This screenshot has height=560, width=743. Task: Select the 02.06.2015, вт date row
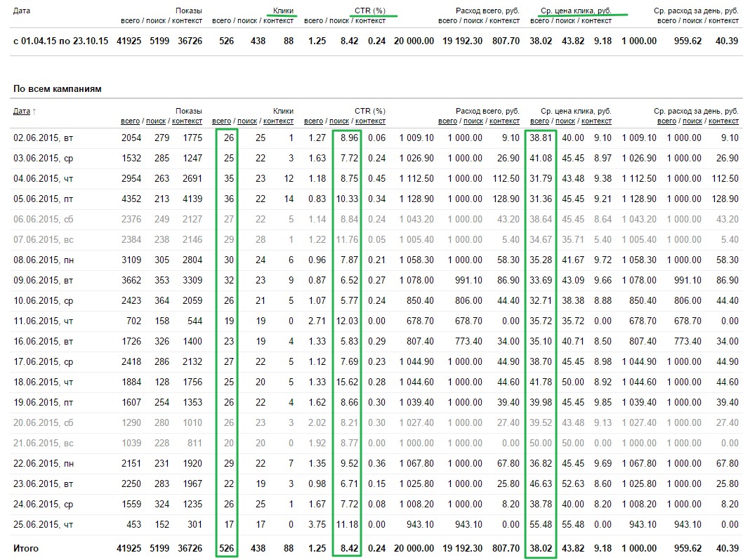[374, 138]
